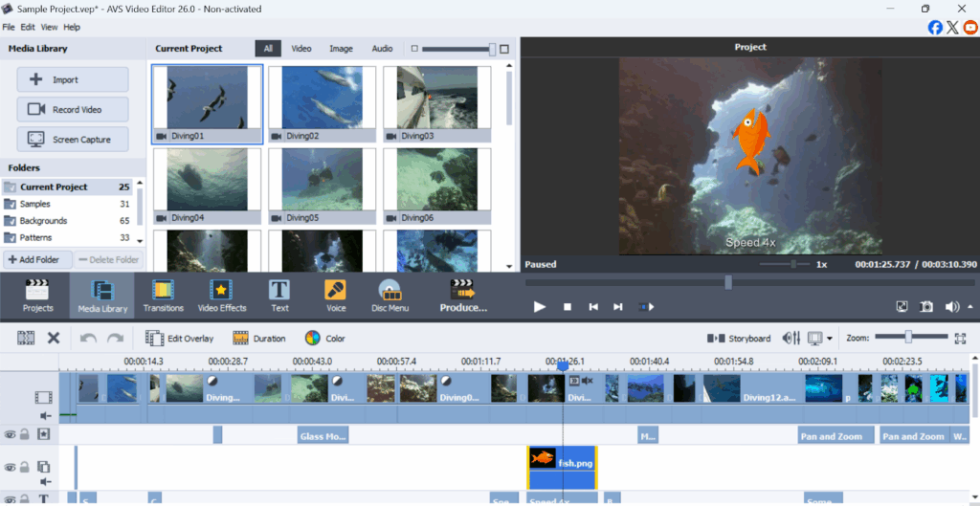Filter media by Image tab

[342, 48]
